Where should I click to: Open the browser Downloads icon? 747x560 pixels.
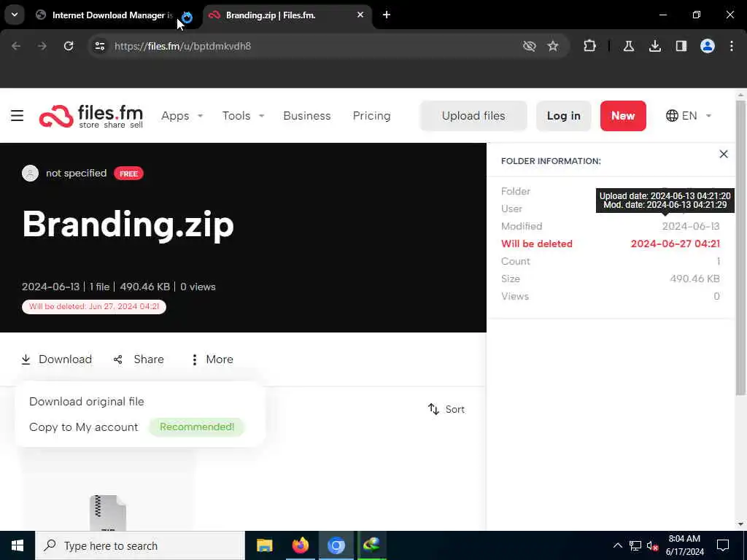point(655,46)
